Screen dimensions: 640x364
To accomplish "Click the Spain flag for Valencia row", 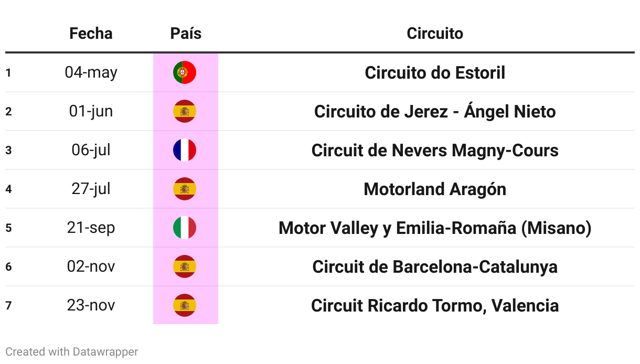I will tap(185, 305).
